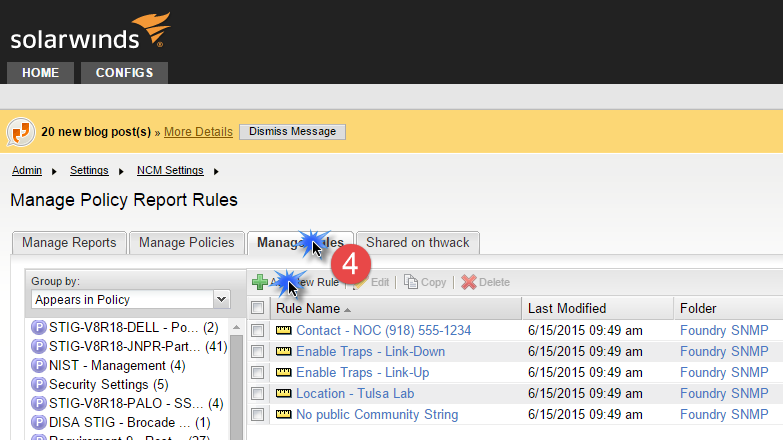Click breadcrumb arrow after Settings
Image resolution: width=783 pixels, height=440 pixels.
click(x=121, y=171)
